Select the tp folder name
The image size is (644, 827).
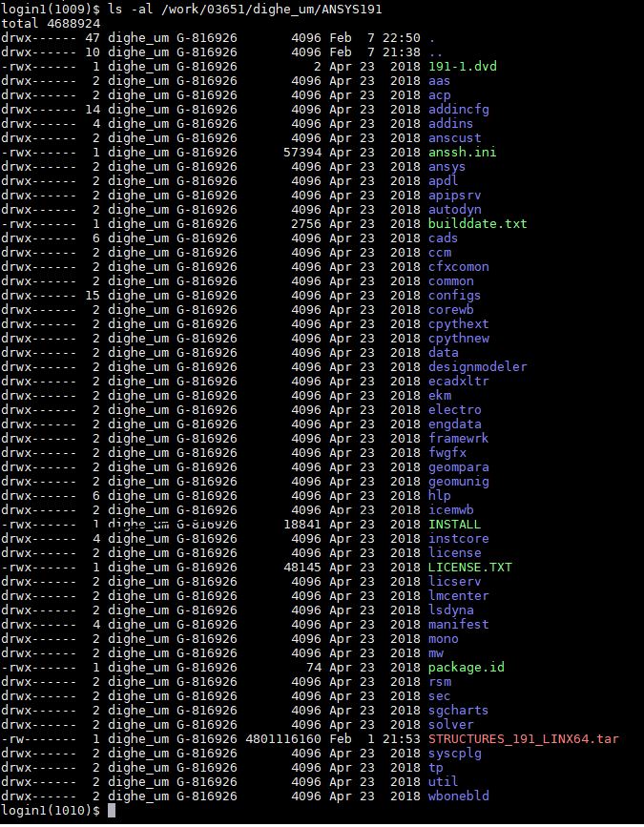(x=436, y=768)
